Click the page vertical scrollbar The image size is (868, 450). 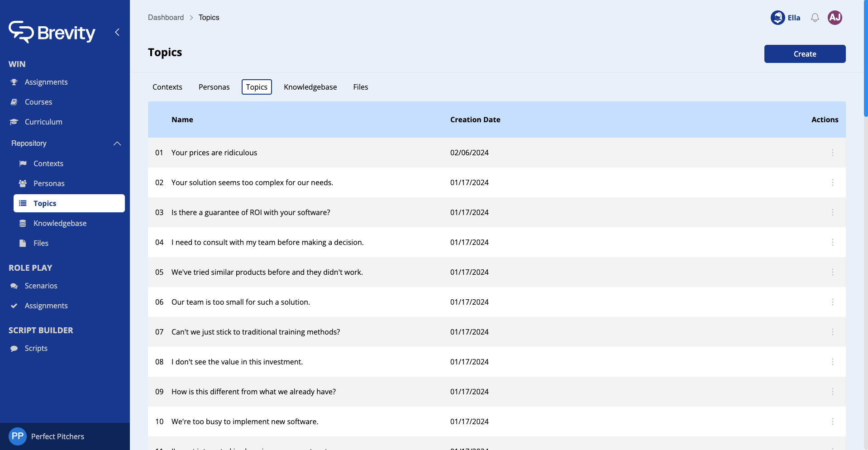pyautogui.click(x=865, y=59)
